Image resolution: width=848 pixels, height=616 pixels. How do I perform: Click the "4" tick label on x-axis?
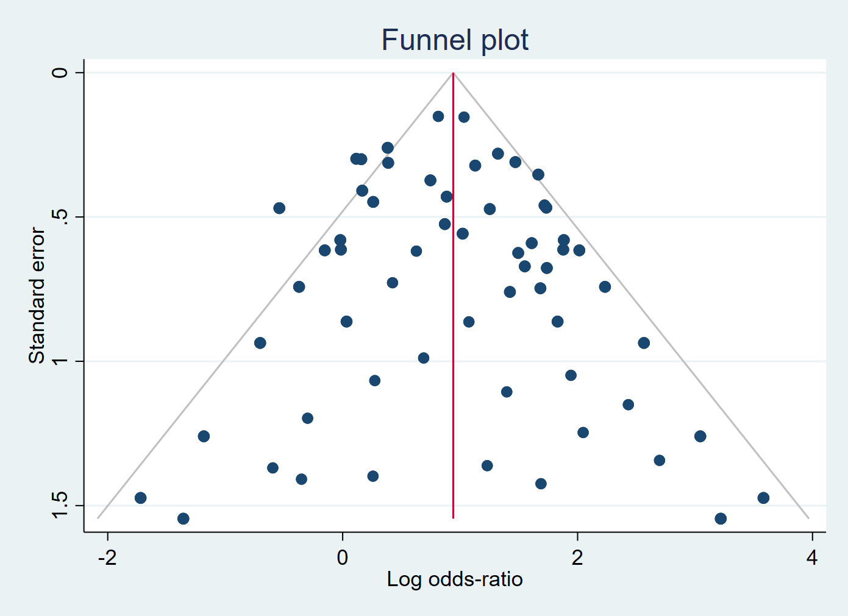click(x=811, y=558)
